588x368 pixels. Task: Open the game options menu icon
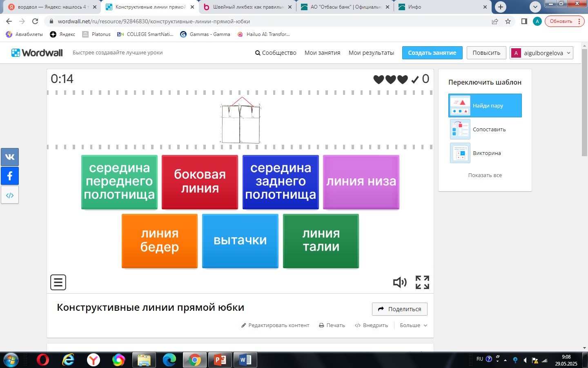click(x=58, y=282)
